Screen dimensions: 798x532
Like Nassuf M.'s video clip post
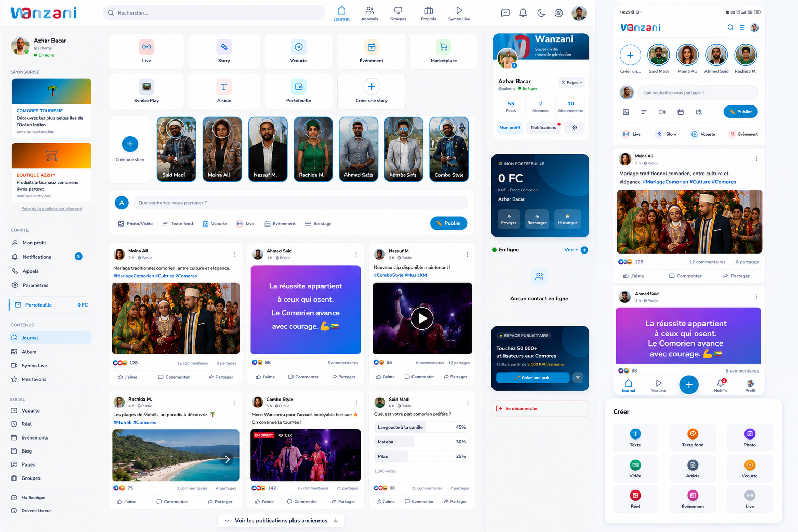point(385,377)
